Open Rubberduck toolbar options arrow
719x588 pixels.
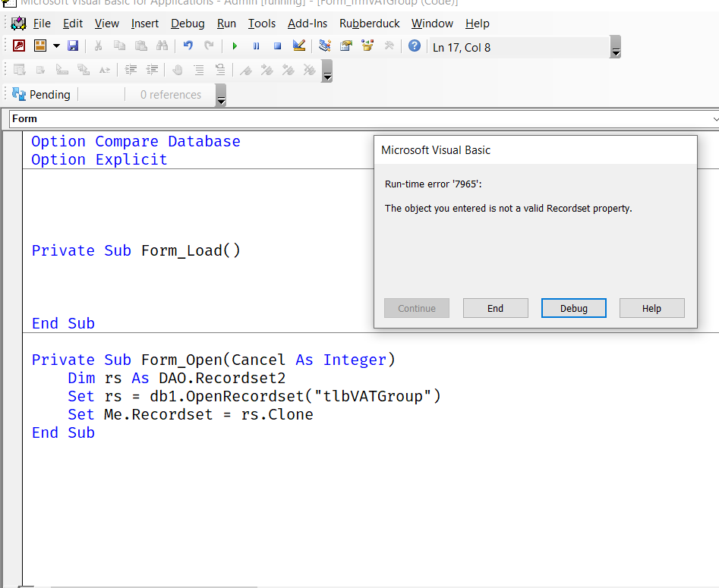point(221,95)
